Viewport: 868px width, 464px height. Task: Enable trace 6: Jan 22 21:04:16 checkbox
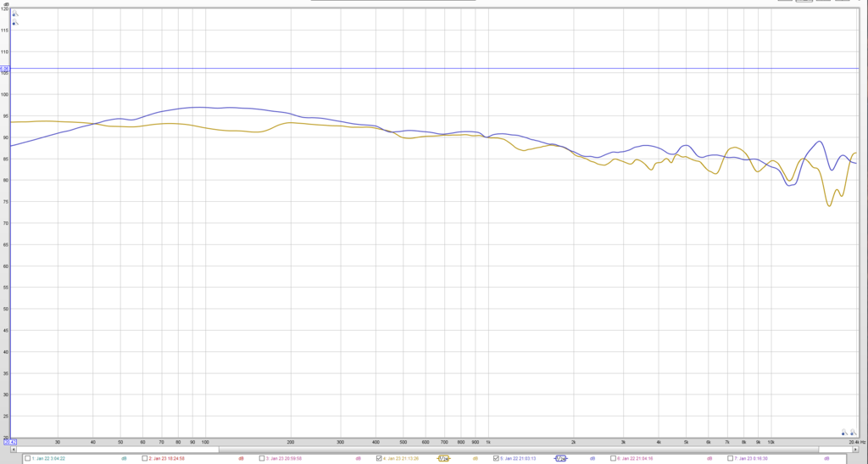[614, 458]
